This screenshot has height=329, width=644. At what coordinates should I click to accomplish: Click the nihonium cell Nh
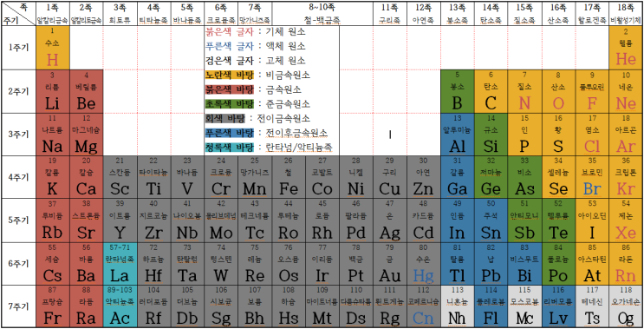(x=458, y=306)
